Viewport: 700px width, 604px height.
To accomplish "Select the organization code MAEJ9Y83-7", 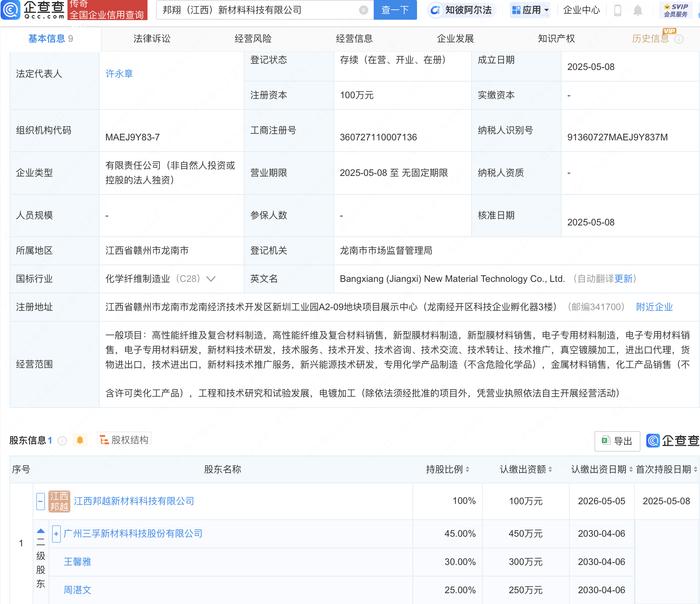I will [x=133, y=137].
